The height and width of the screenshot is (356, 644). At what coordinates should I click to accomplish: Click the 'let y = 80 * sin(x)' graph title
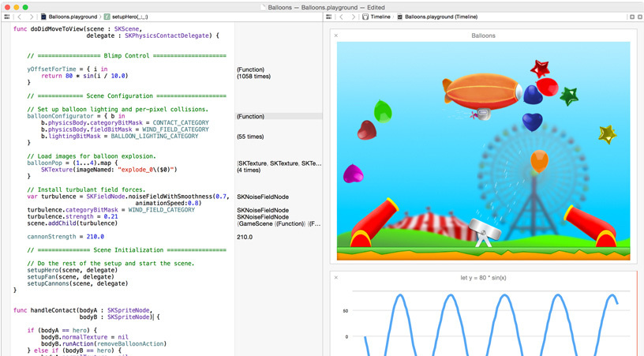tap(484, 278)
